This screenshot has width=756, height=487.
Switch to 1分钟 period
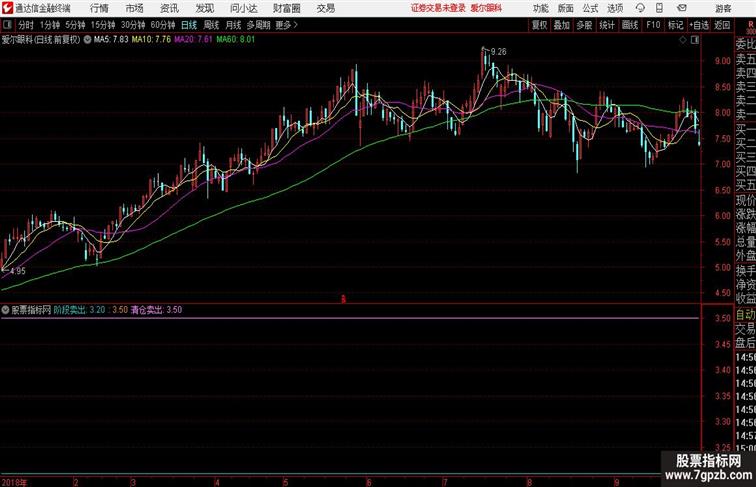pyautogui.click(x=50, y=25)
